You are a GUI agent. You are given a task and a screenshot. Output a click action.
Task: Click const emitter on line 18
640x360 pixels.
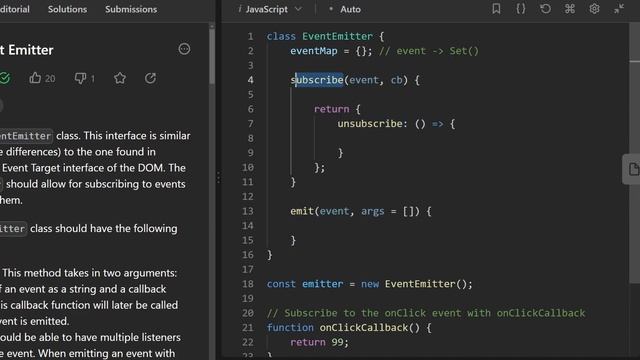pos(305,284)
